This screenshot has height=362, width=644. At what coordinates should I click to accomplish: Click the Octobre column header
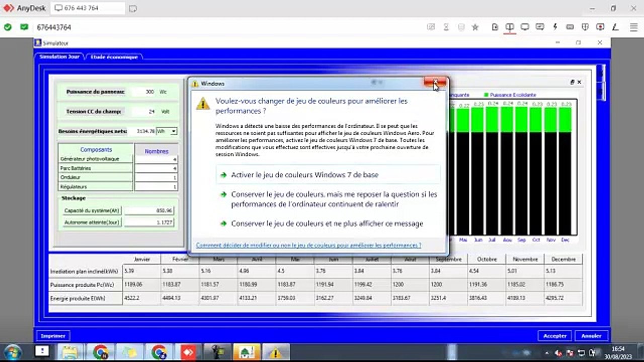(487, 259)
